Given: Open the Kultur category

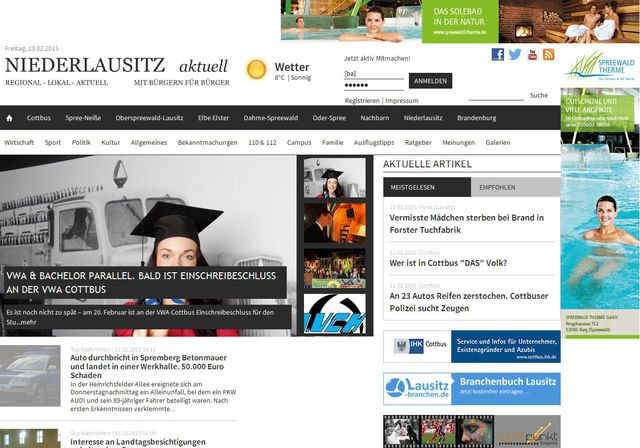Looking at the screenshot, I should coord(111,142).
